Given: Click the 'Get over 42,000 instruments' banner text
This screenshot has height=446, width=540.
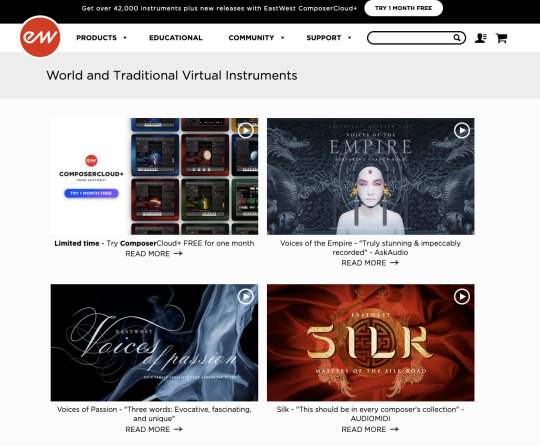Looking at the screenshot, I should [x=219, y=8].
